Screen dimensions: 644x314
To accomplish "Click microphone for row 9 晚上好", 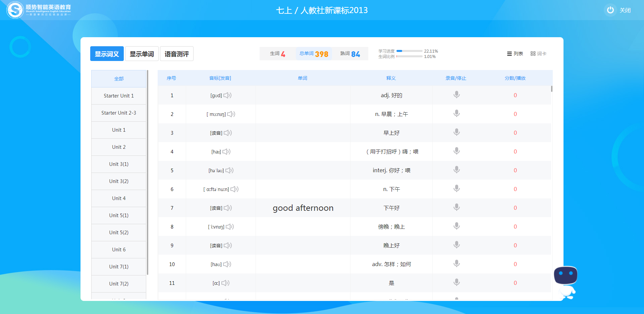I will (457, 245).
